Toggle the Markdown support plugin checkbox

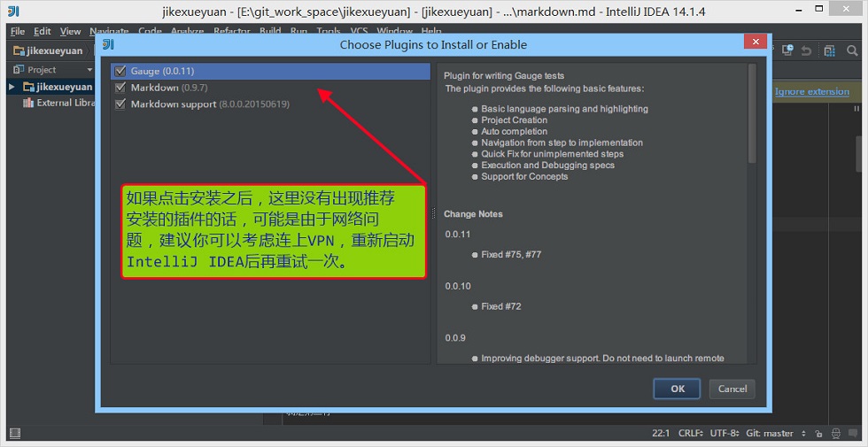[120, 104]
